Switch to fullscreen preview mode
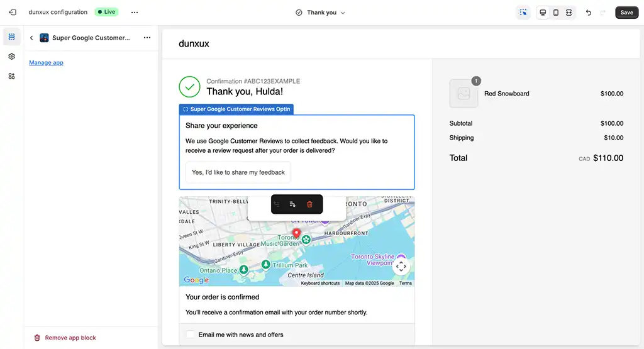644x349 pixels. (569, 13)
